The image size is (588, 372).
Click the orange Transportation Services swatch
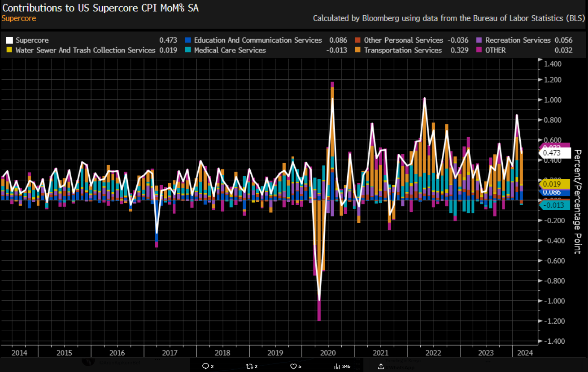click(357, 50)
